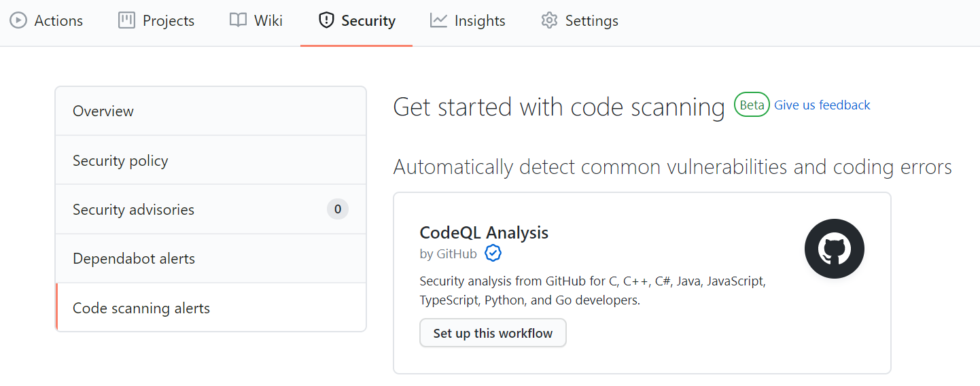Viewport: 980px width, 386px height.
Task: Click the Settings gear icon
Action: [549, 20]
